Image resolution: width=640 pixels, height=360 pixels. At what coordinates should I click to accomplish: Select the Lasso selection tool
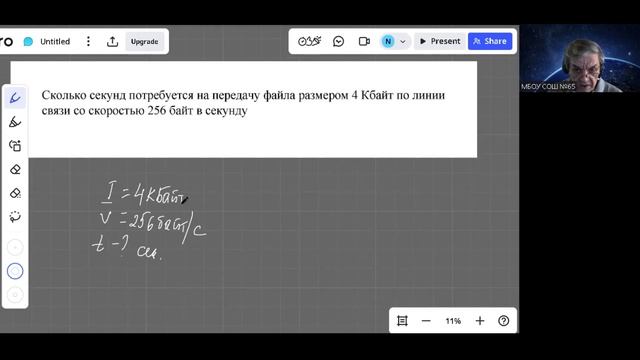pyautogui.click(x=15, y=217)
